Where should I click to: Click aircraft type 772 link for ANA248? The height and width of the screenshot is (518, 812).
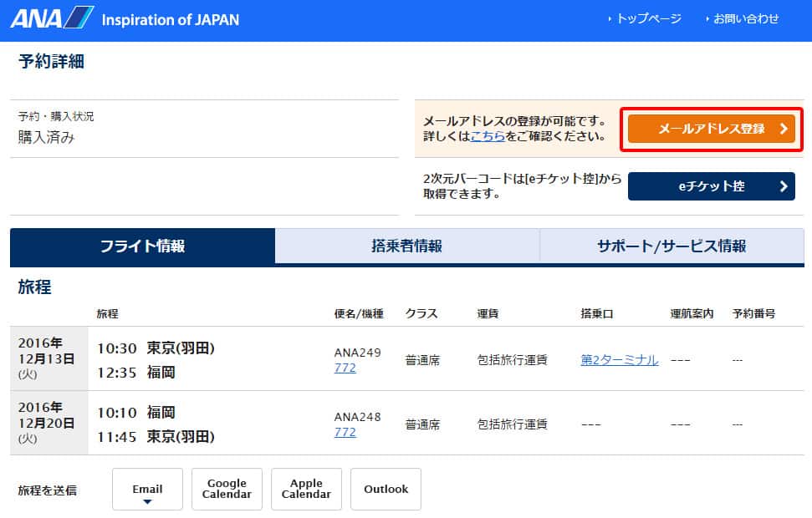point(345,432)
